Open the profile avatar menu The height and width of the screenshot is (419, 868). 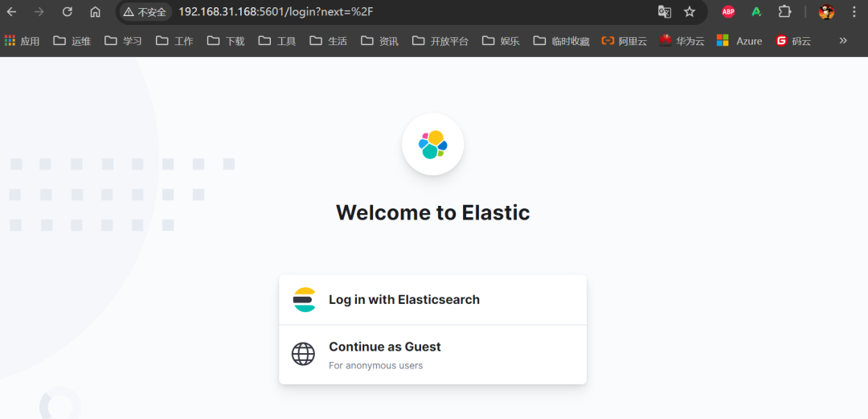pyautogui.click(x=826, y=11)
